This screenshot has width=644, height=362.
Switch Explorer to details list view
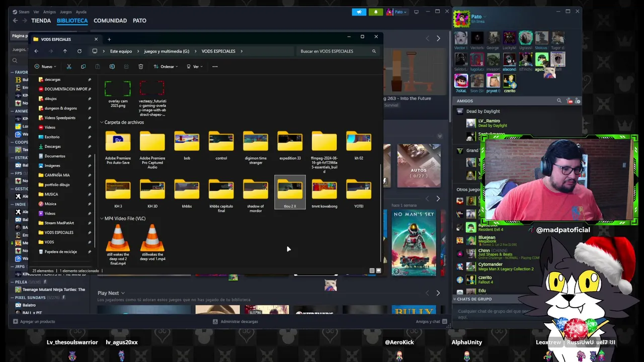[372, 270]
